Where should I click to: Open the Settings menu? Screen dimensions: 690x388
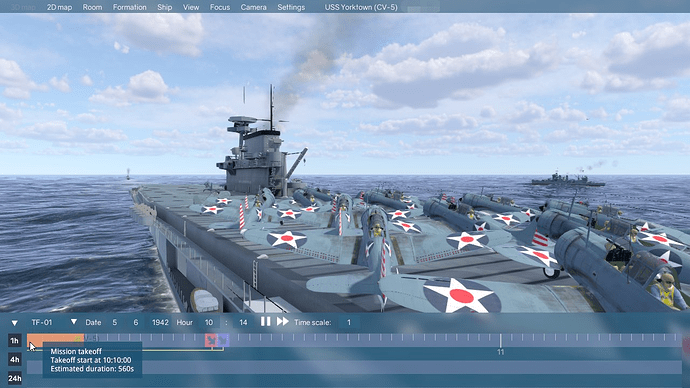click(x=291, y=7)
